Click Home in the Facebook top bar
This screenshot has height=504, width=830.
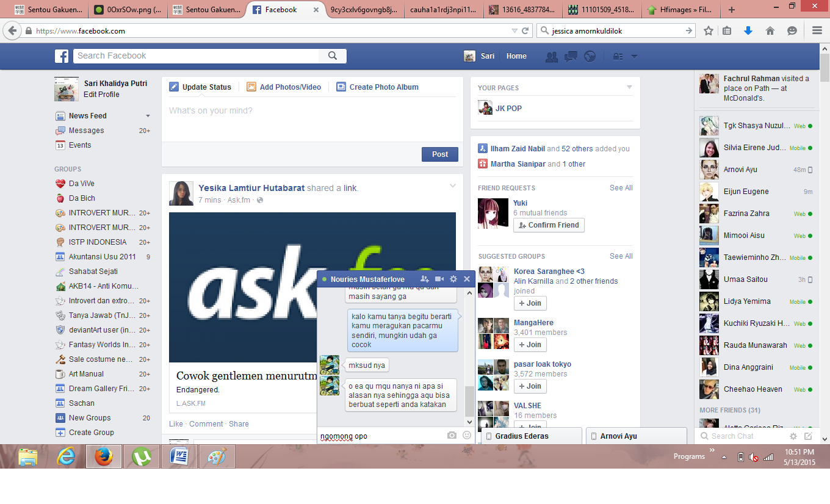pos(516,56)
